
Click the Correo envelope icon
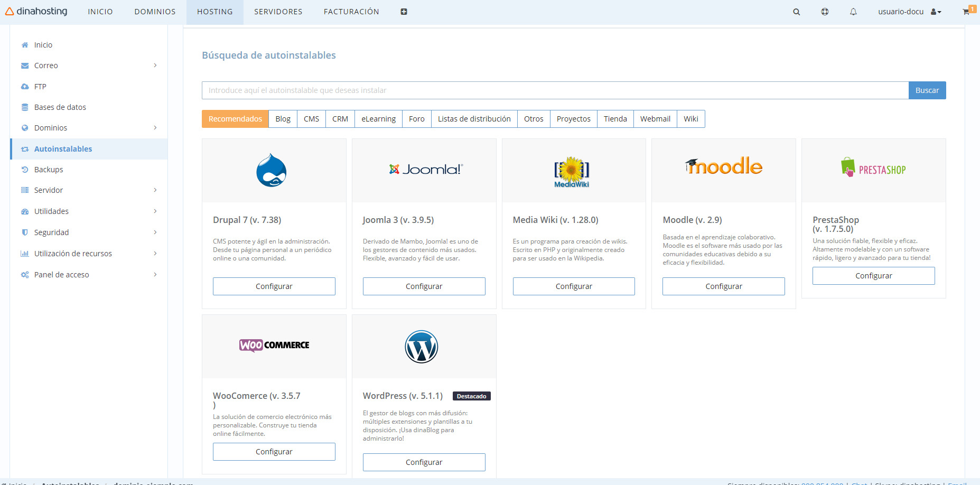click(x=25, y=66)
